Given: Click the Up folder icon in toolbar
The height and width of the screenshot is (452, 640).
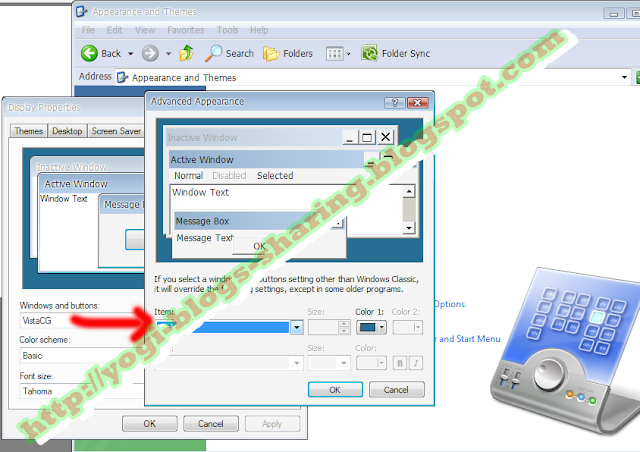Looking at the screenshot, I should pos(187,53).
